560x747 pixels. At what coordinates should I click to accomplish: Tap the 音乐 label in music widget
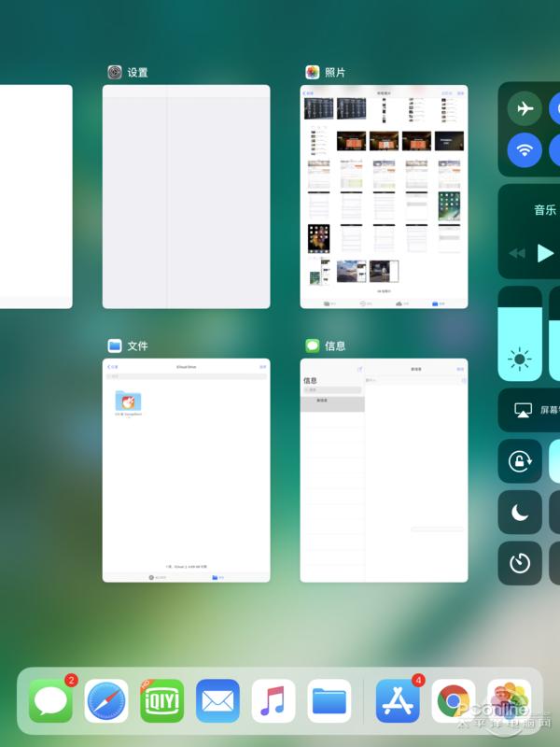(545, 210)
